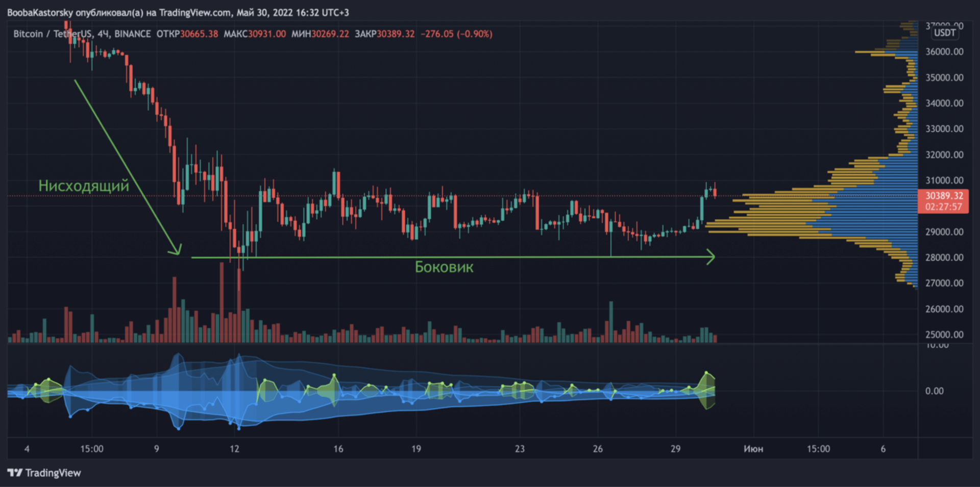Click the МИН value 30269.22

(x=330, y=34)
